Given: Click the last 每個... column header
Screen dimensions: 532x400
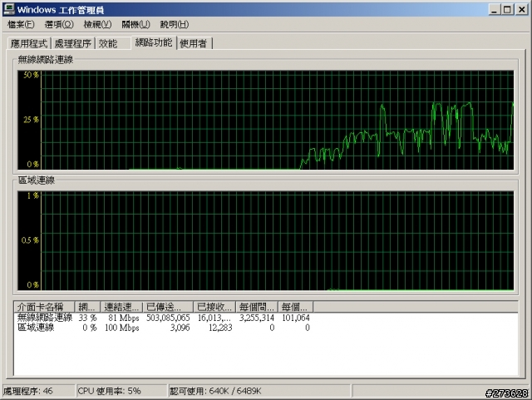Looking at the screenshot, I should point(295,307).
